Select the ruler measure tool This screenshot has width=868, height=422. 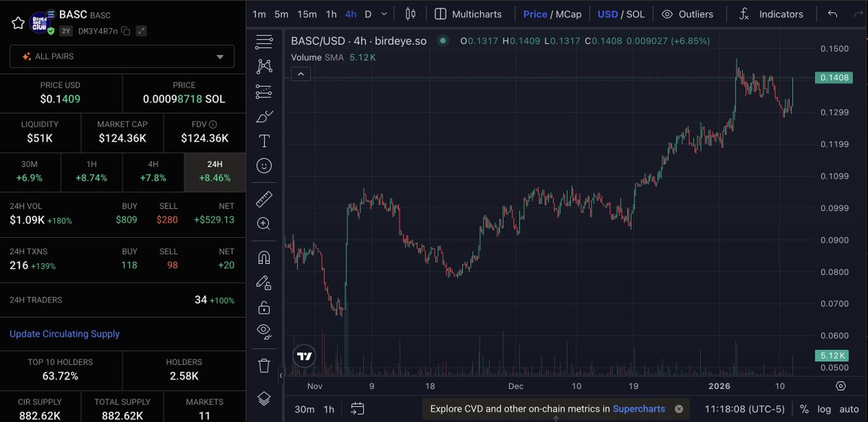[264, 199]
